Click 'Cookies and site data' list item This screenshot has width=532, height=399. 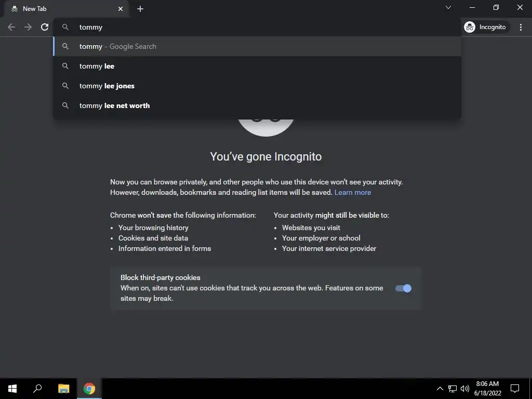(x=153, y=238)
